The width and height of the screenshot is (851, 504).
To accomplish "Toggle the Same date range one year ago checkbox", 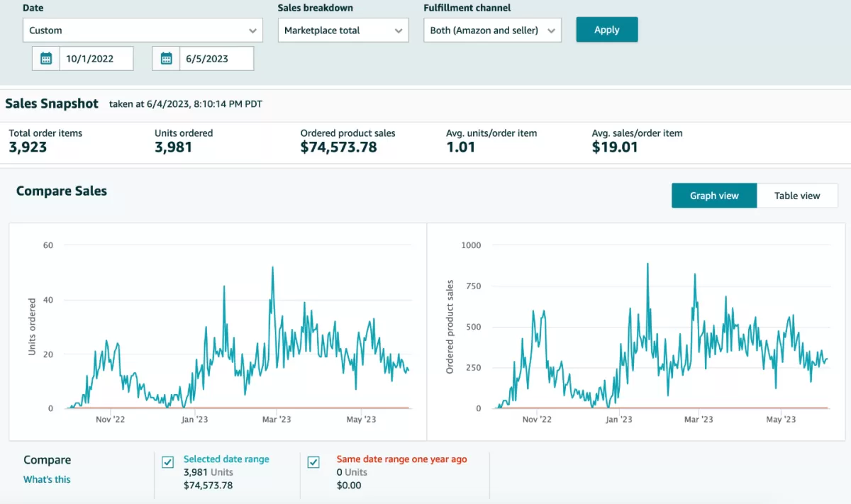I will pos(313,463).
